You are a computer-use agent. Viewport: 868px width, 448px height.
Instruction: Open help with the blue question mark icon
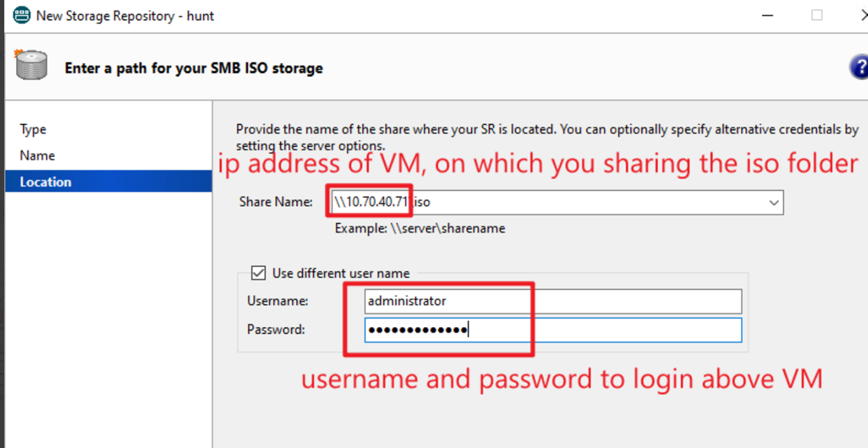[x=858, y=68]
